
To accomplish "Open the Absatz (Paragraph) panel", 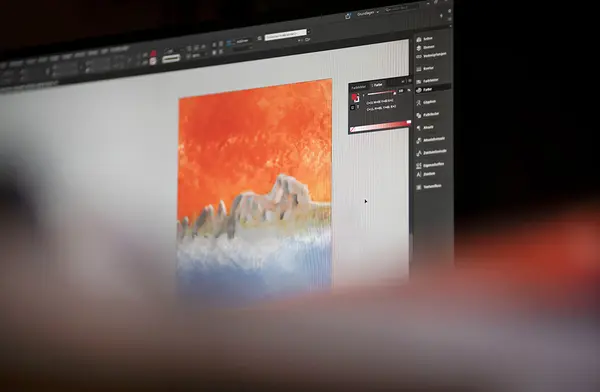I will (425, 127).
